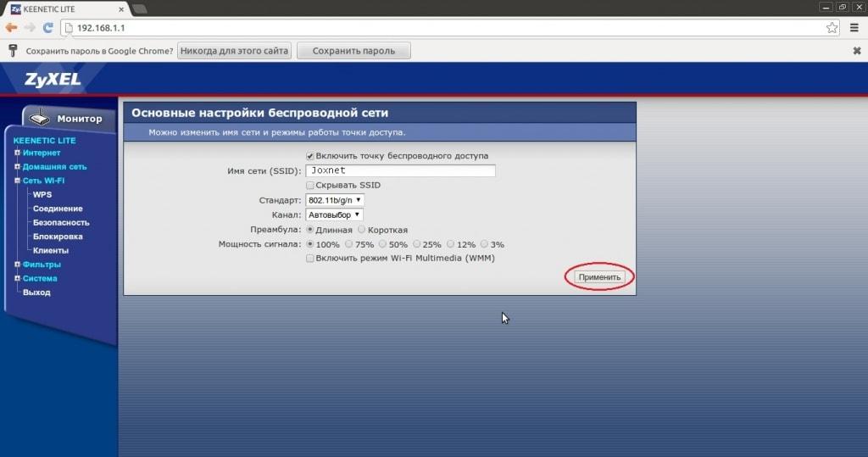868x457 pixels.
Task: Dismiss the save password bar
Action: pos(857,51)
